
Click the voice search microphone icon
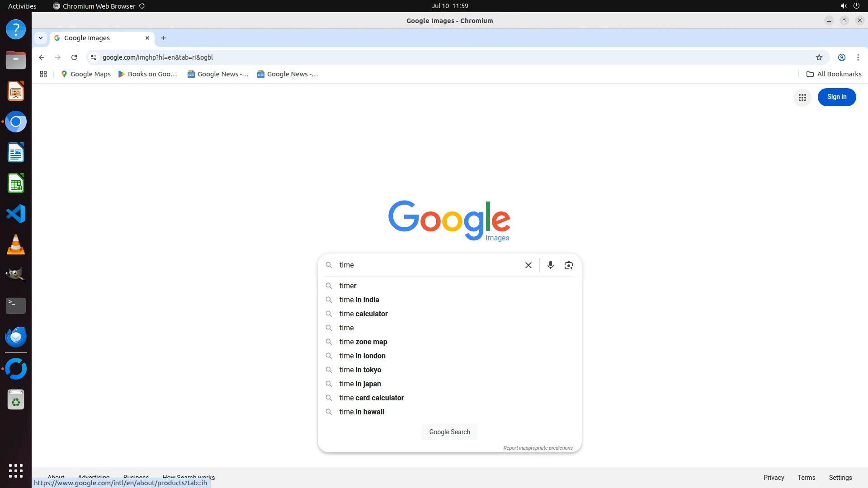coord(550,265)
